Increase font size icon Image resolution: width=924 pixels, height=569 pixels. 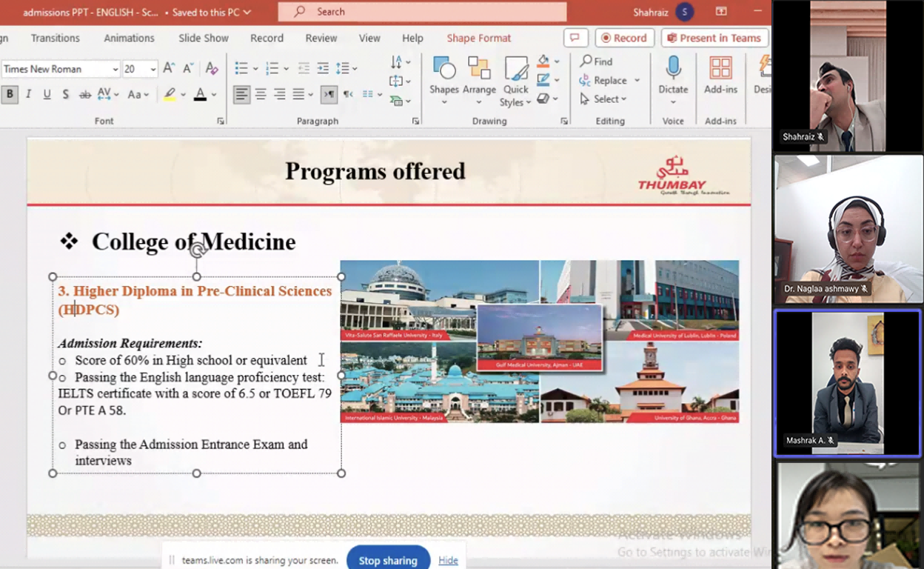pyautogui.click(x=169, y=69)
